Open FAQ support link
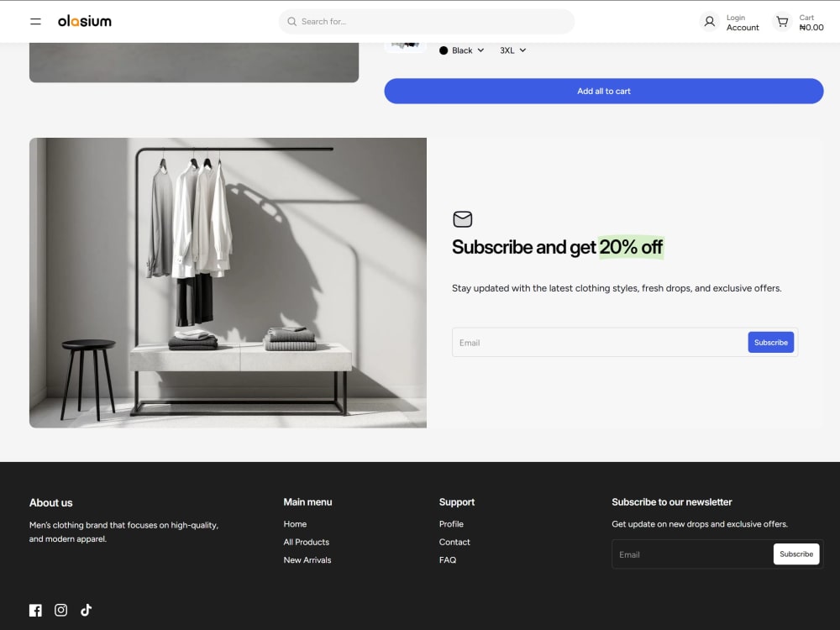The image size is (840, 630). click(x=448, y=559)
